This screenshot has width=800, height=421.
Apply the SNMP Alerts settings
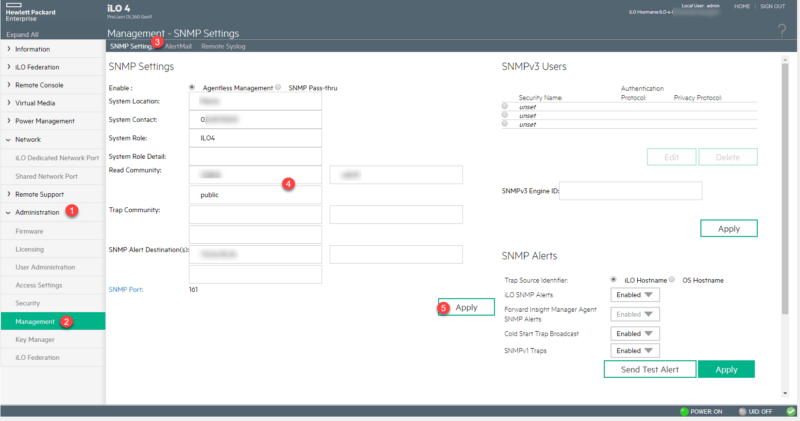[x=726, y=369]
